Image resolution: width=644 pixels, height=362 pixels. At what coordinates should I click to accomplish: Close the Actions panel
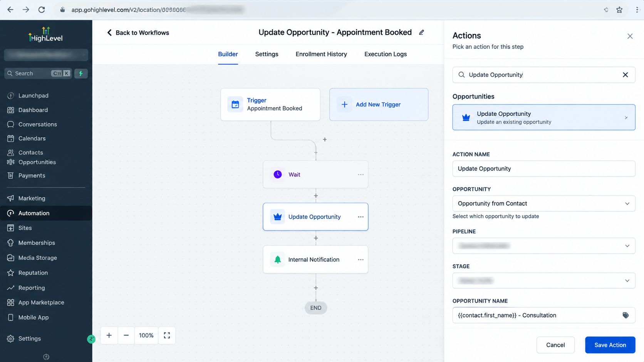click(x=630, y=36)
